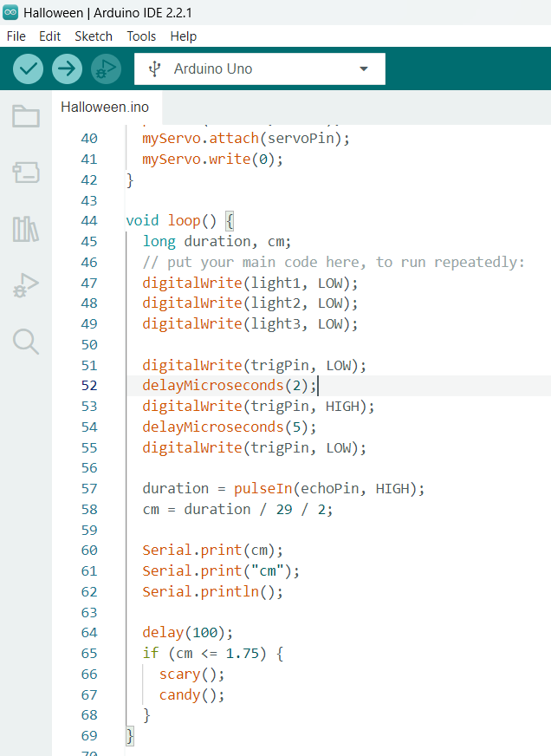Click 'digitalWrite(light2, LOW);' line
The image size is (551, 756).
pyautogui.click(x=250, y=303)
